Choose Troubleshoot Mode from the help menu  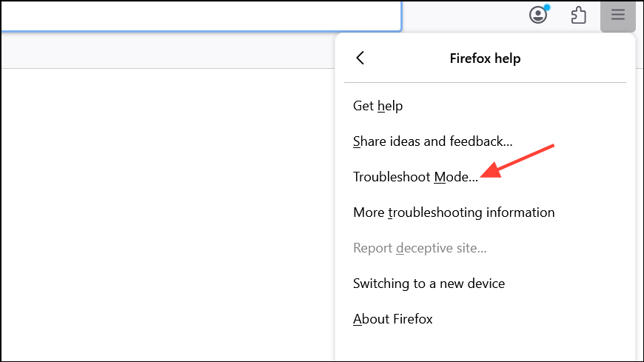(x=415, y=177)
